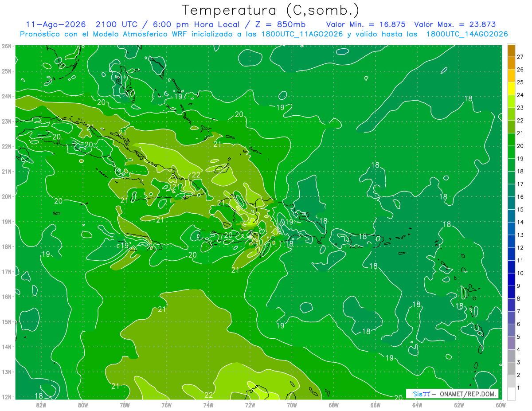Click the "12N" latitude axis label
This screenshot has width=532, height=411.
tap(7, 397)
